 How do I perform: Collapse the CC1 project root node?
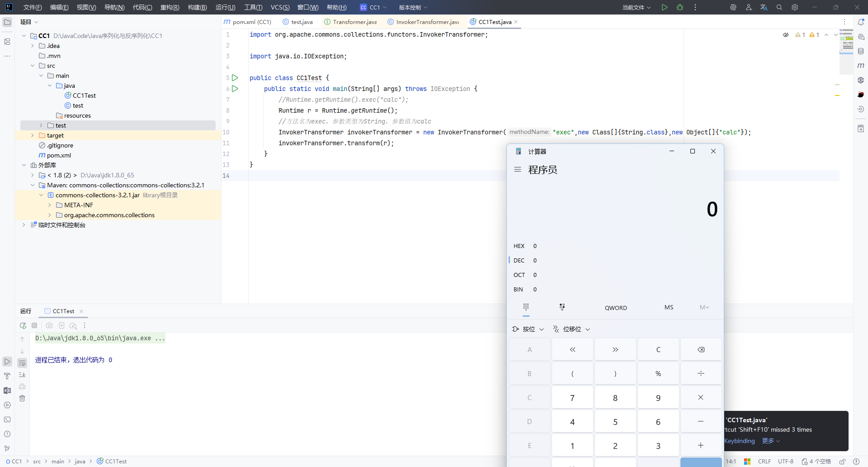point(24,36)
